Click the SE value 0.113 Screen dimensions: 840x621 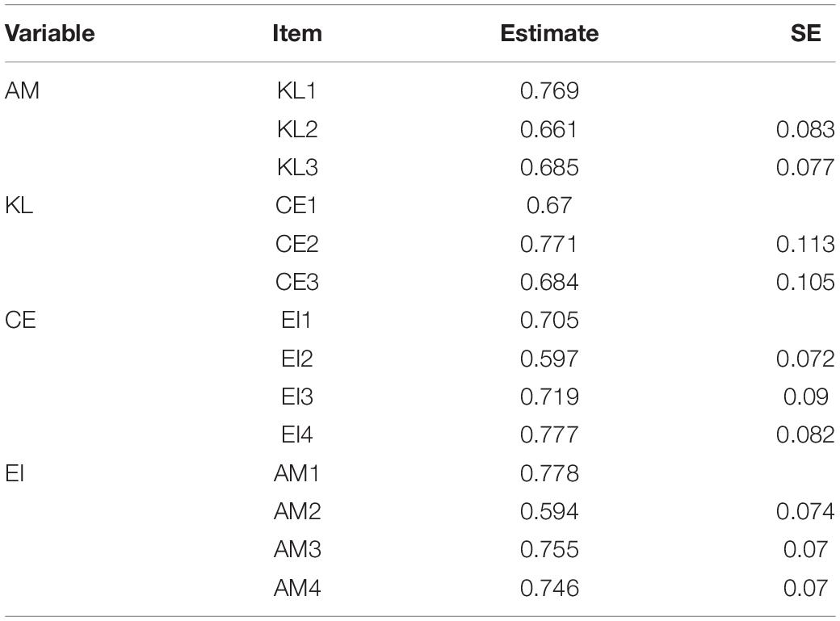coord(805,244)
